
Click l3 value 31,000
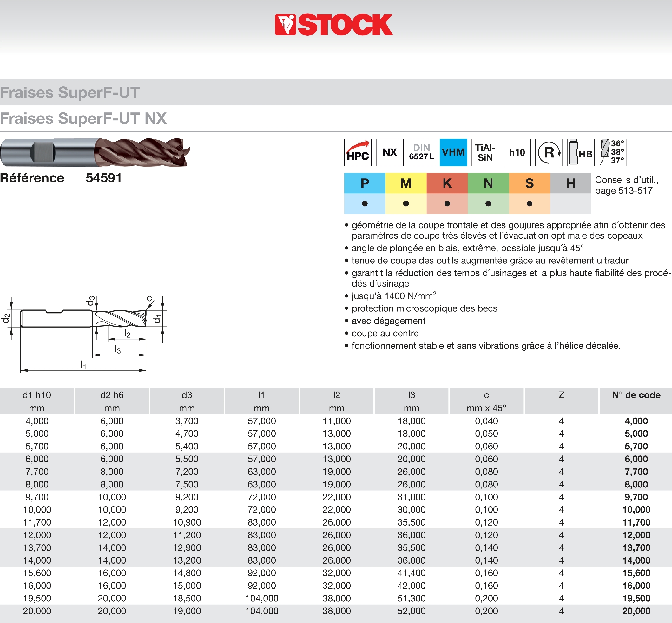[x=412, y=497]
